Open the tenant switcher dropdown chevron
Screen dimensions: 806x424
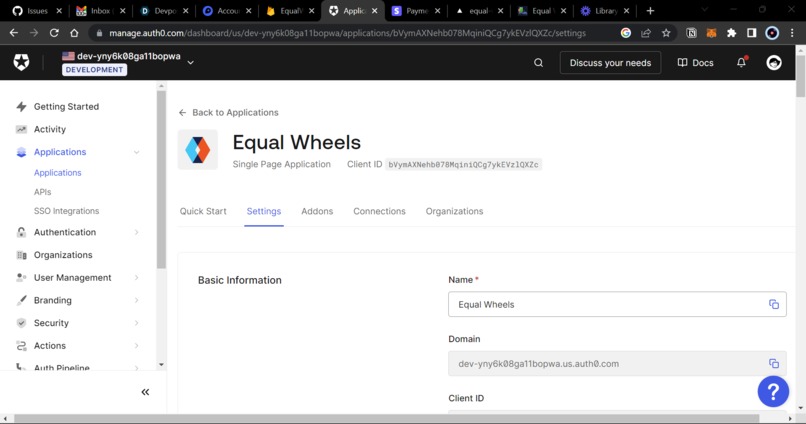coord(190,63)
